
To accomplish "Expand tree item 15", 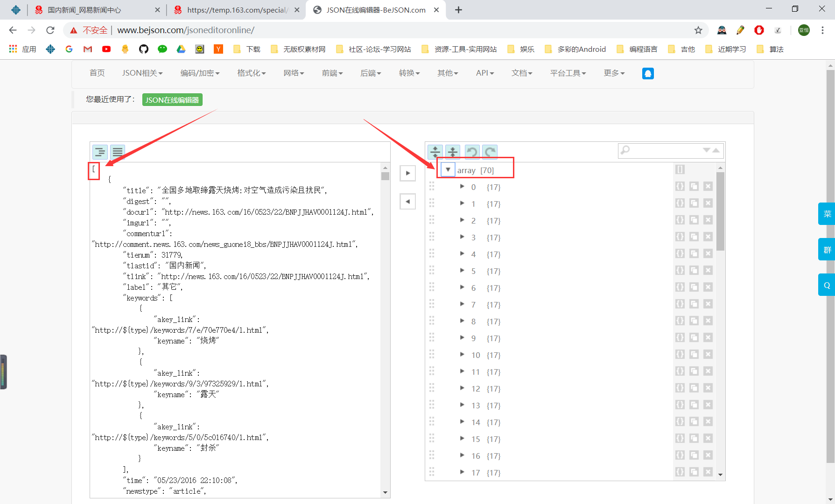I will coord(462,439).
